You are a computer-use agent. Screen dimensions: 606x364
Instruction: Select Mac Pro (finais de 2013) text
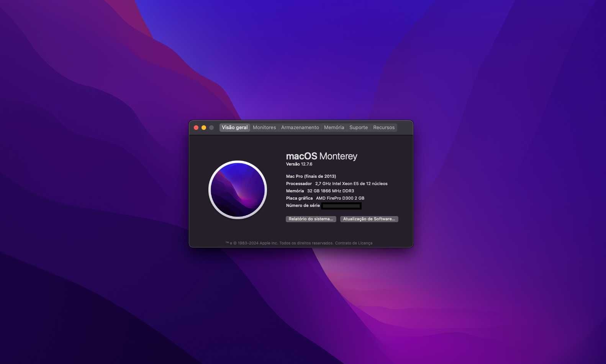pyautogui.click(x=311, y=176)
